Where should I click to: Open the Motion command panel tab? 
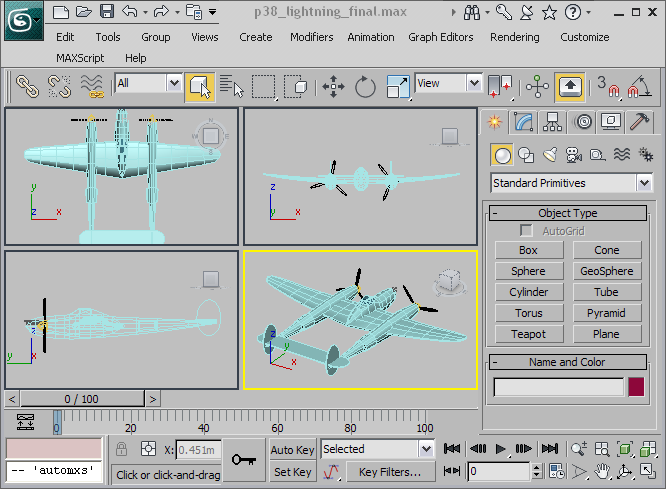[x=583, y=122]
